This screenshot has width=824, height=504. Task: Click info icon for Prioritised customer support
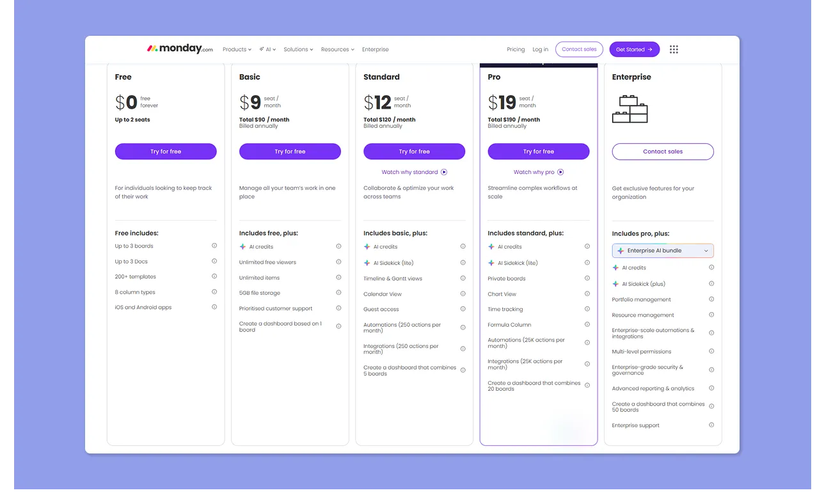[x=338, y=308]
